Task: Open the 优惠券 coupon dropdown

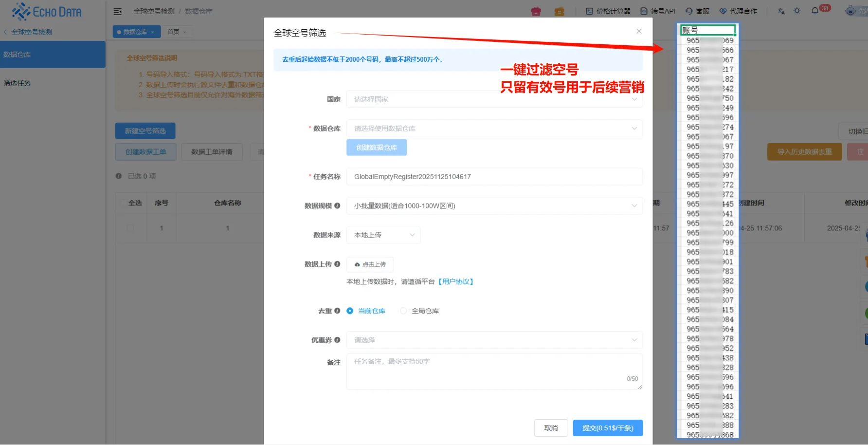Action: click(494, 340)
